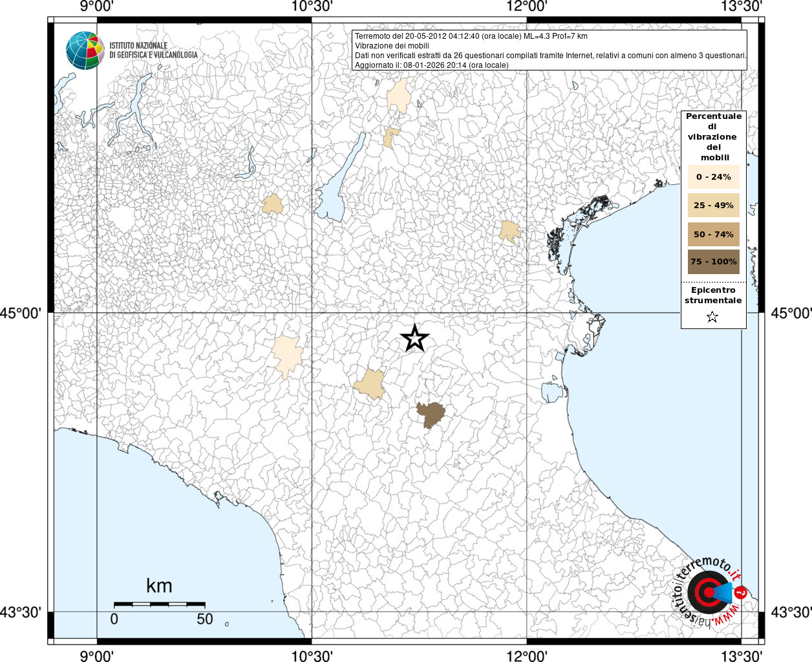The width and height of the screenshot is (812, 662).
Task: Click the dark brown municipality south of epicenter
Action: (431, 414)
